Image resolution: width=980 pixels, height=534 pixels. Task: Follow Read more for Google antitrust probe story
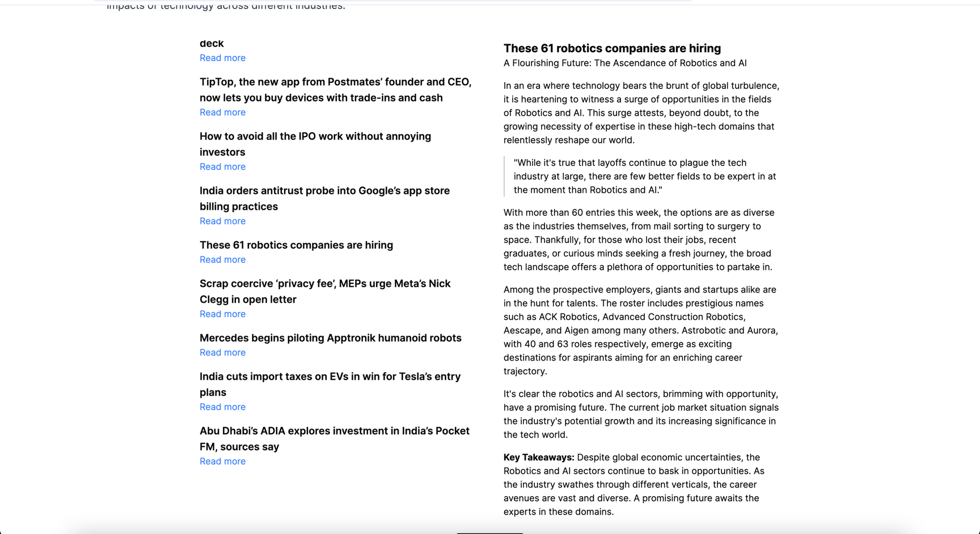(222, 221)
